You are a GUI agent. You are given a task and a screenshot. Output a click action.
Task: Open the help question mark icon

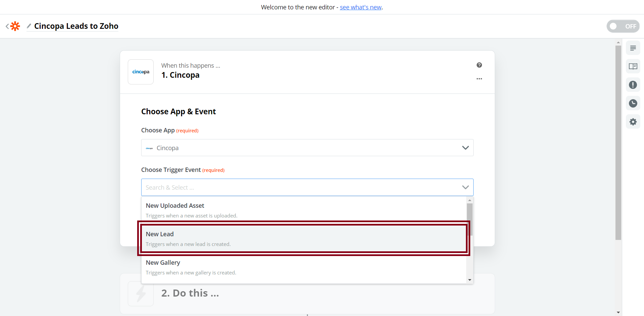point(479,65)
